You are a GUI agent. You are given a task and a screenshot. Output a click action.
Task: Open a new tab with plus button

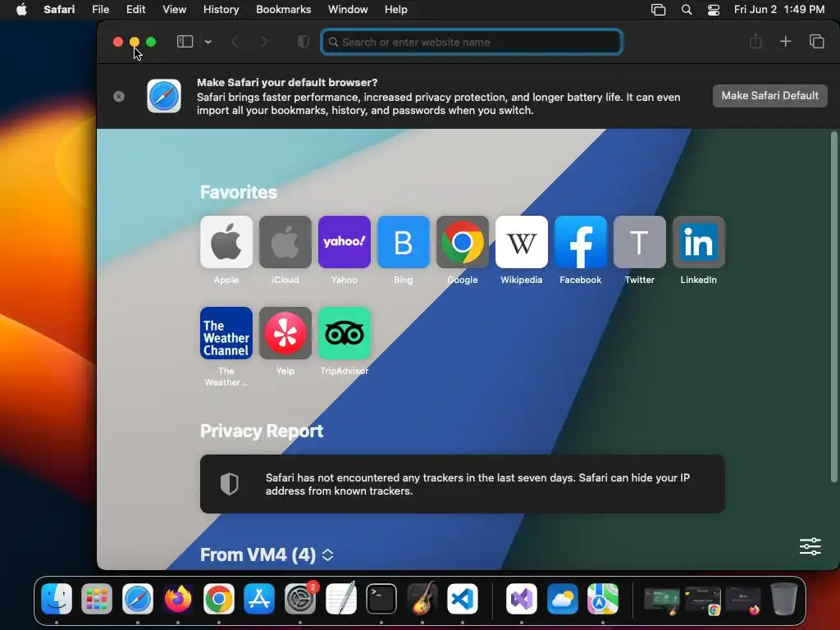click(785, 41)
